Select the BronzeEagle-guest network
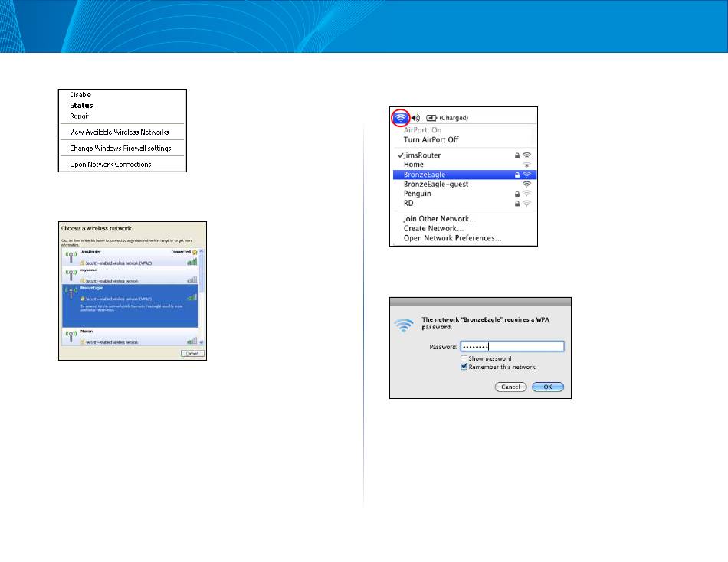 [x=464, y=185]
